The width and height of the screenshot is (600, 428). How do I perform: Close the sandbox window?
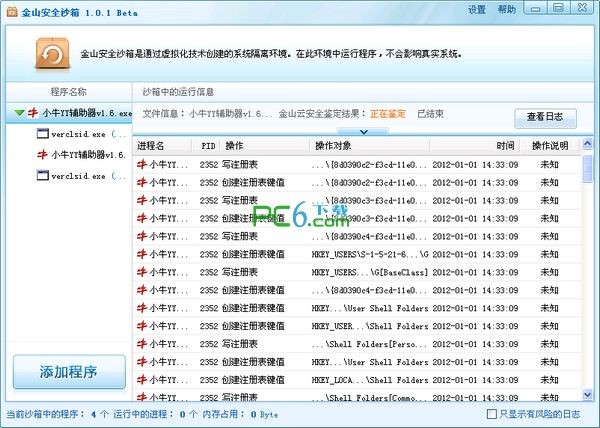tap(582, 8)
